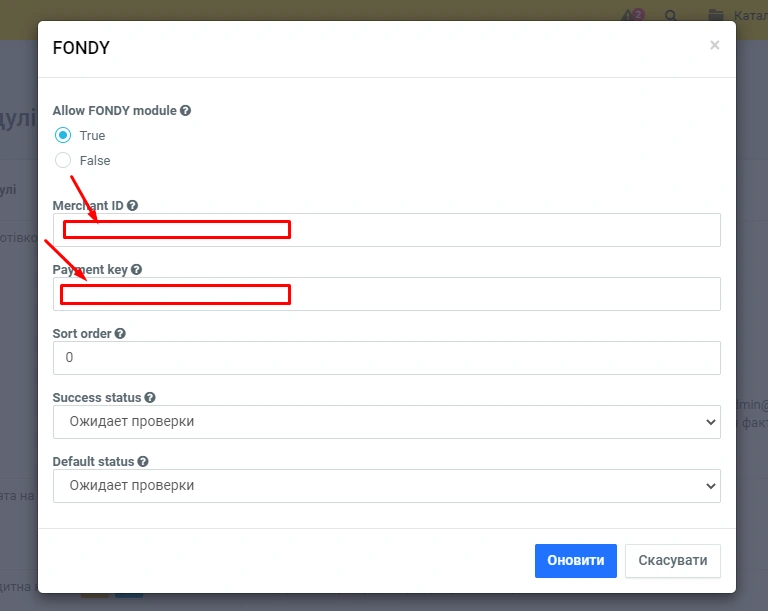This screenshot has height=611, width=768.
Task: Expand the Success status dropdown
Action: [386, 422]
